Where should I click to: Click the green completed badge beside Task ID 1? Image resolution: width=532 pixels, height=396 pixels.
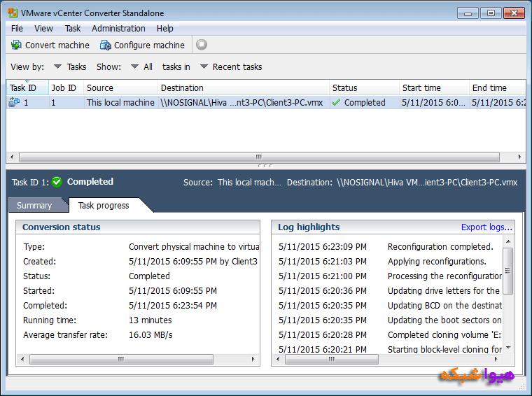tap(57, 182)
